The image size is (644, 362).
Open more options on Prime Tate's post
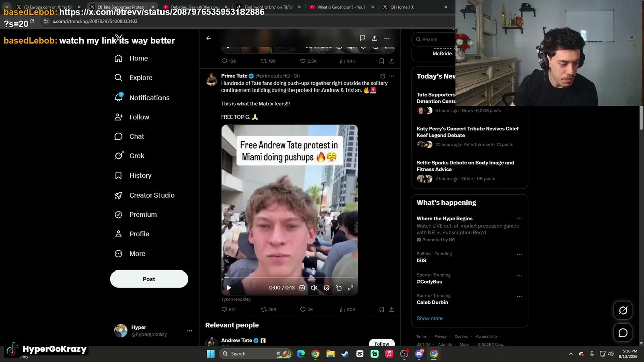[392, 76]
